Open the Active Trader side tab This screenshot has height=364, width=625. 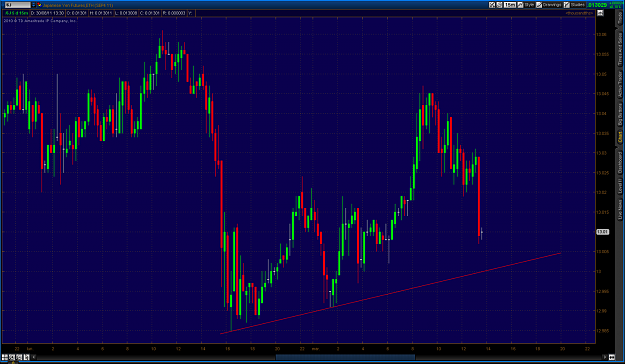[x=620, y=85]
